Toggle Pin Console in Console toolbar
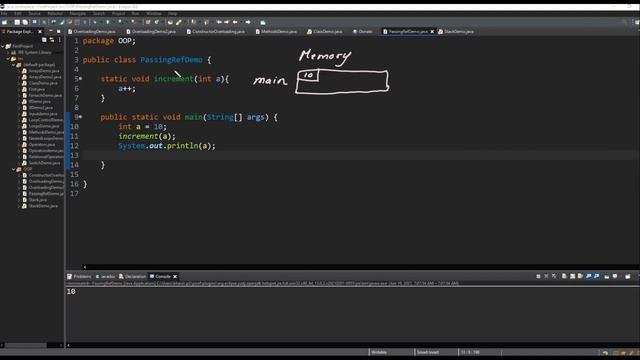The width and height of the screenshot is (640, 360). tap(607, 276)
